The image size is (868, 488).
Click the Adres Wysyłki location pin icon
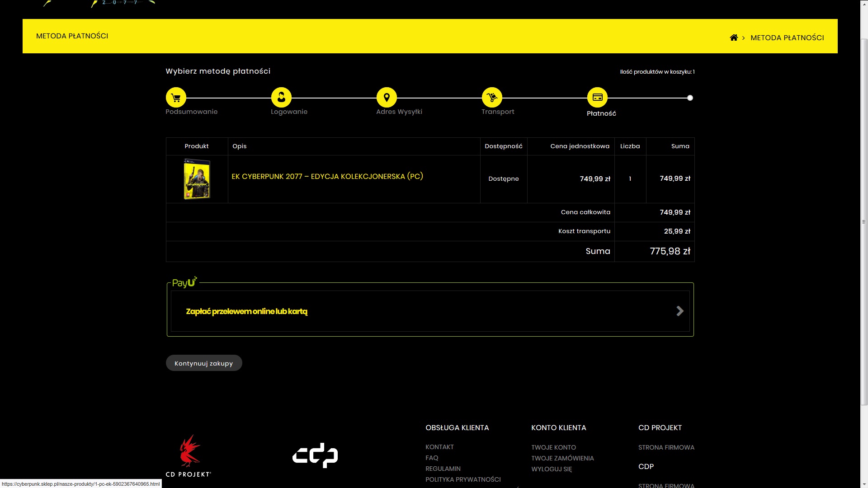[387, 98]
